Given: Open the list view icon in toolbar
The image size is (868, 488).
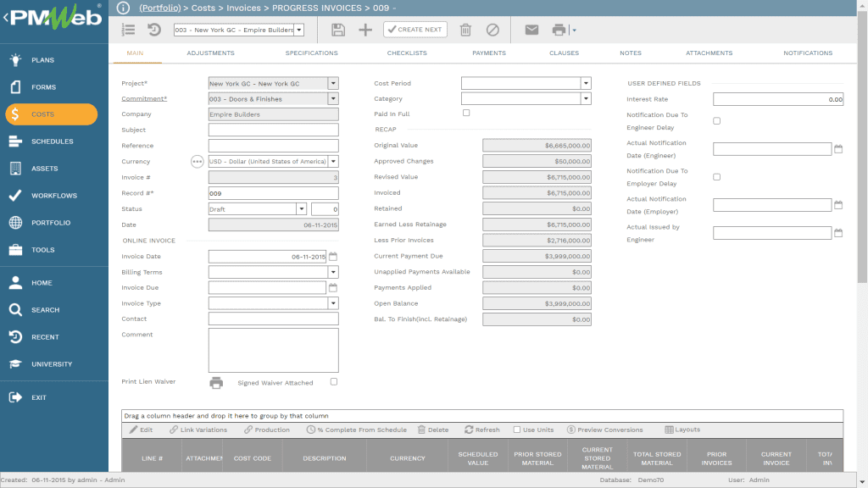Looking at the screenshot, I should coord(129,30).
